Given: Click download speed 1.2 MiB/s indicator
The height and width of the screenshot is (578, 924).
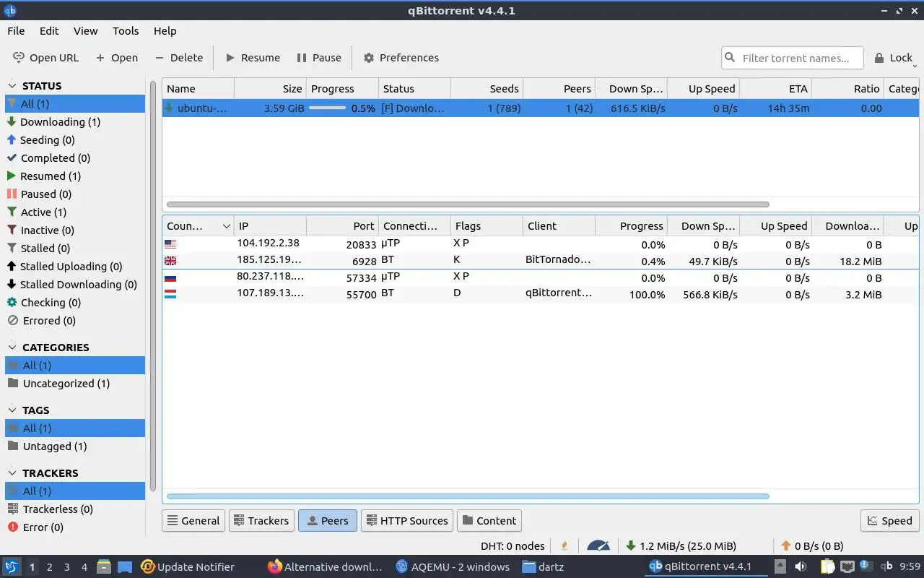Looking at the screenshot, I should pos(681,546).
